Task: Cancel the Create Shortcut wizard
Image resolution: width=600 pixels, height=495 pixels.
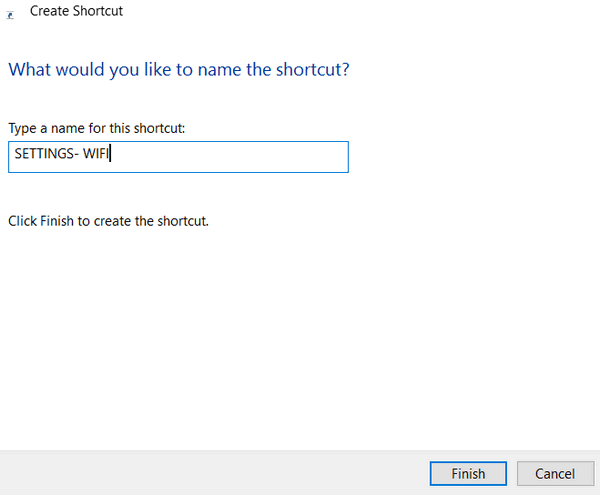Action: point(555,474)
